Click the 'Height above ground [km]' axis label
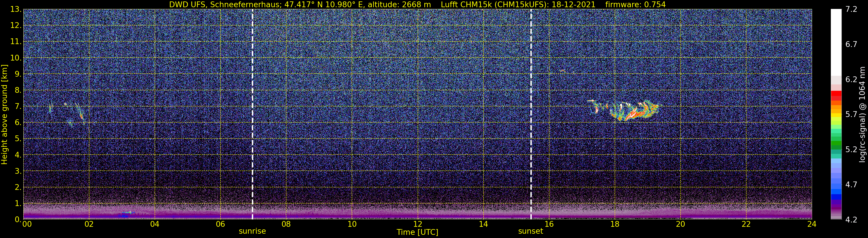Image resolution: width=868 pixels, height=238 pixels. click(4, 115)
